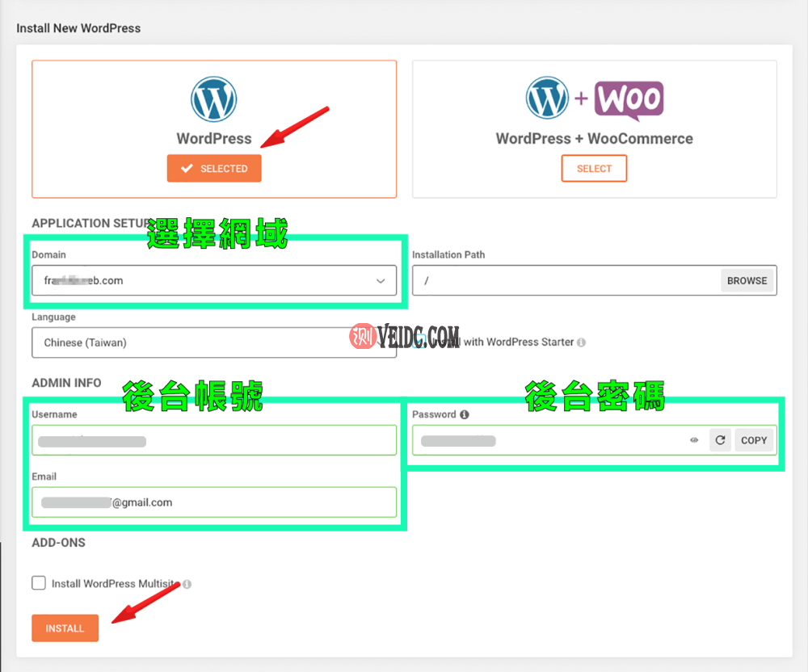Screen dimensions: 808x672
Task: Copy the generated password
Action: (754, 440)
